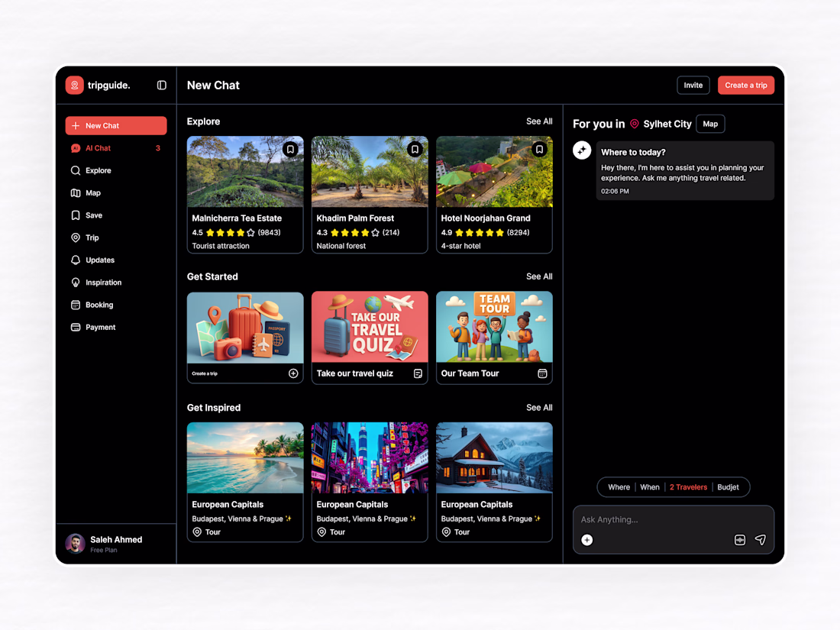This screenshot has height=630, width=840.
Task: Bookmark Malnicherra Tea Estate card
Action: click(x=290, y=150)
